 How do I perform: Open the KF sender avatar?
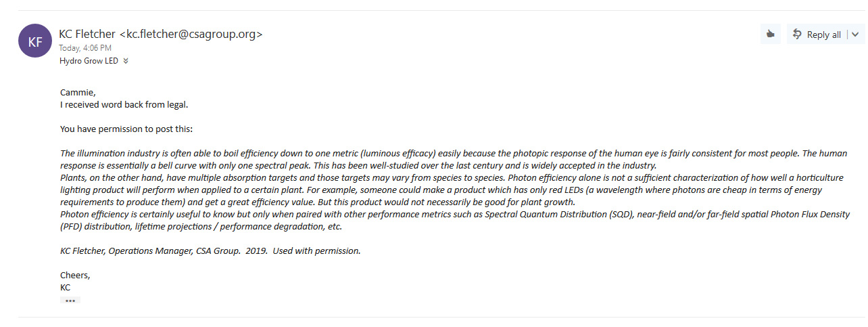click(35, 41)
